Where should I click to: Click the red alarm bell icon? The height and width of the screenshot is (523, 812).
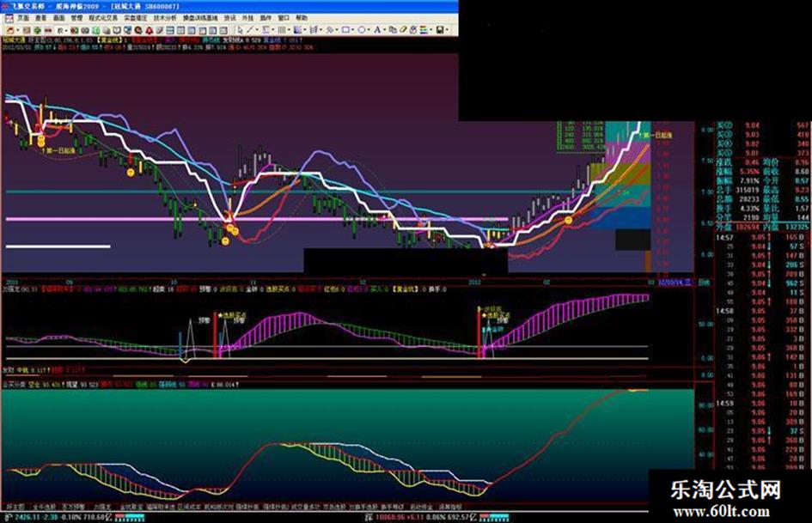click(150, 31)
